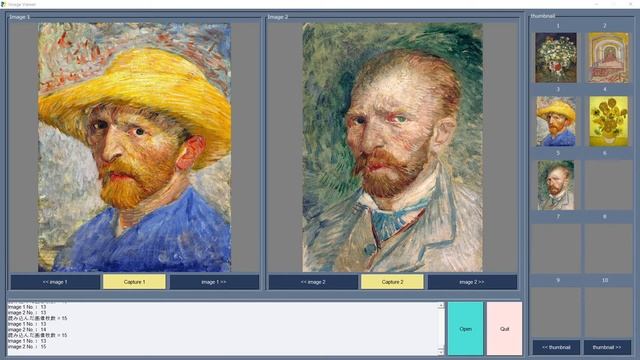Click the 'Capture 2' button
The width and height of the screenshot is (640, 360).
392,282
